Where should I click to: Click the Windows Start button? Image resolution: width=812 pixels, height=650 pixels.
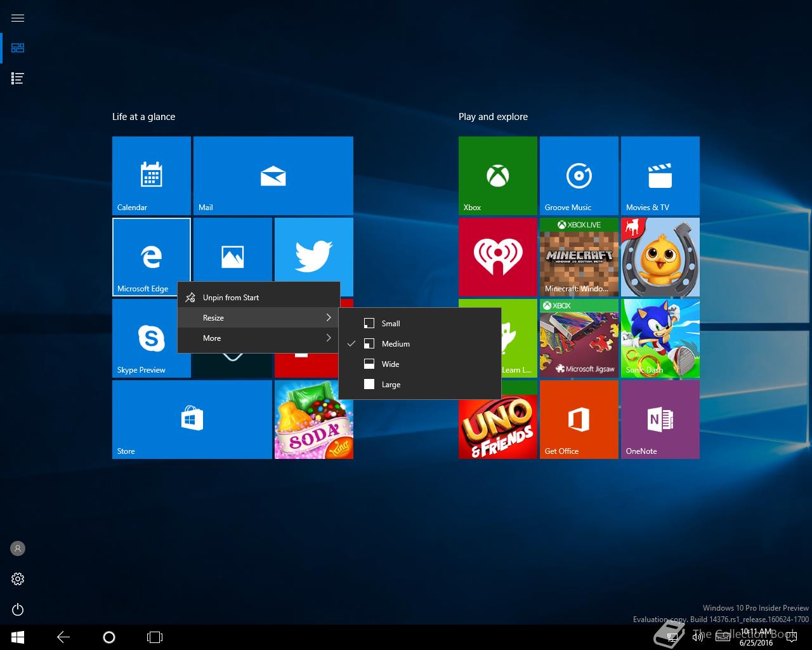pyautogui.click(x=18, y=637)
